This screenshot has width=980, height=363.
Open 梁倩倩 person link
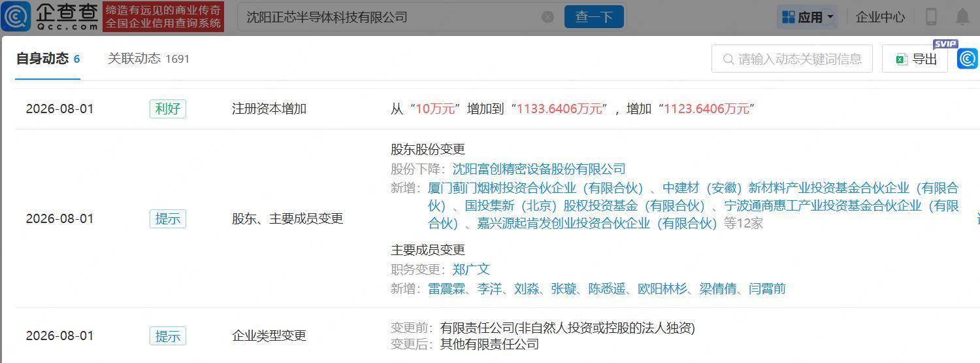(x=718, y=288)
